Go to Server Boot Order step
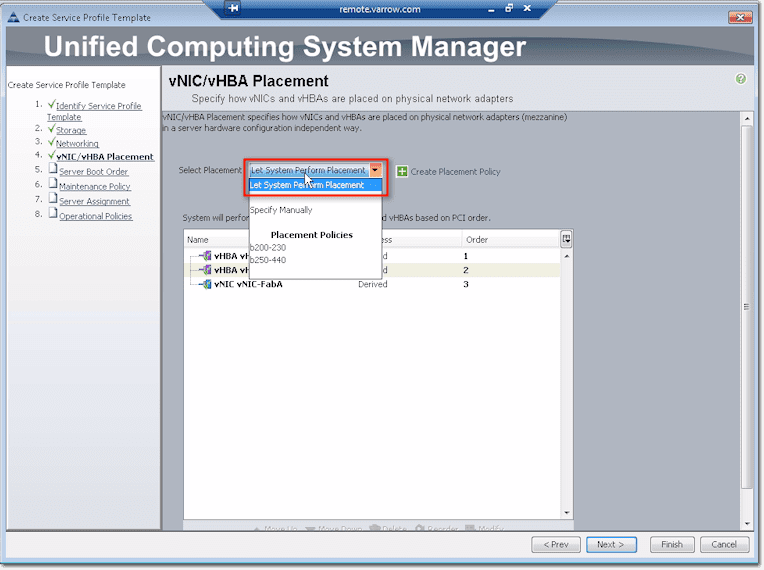This screenshot has width=764, height=570. [x=94, y=171]
